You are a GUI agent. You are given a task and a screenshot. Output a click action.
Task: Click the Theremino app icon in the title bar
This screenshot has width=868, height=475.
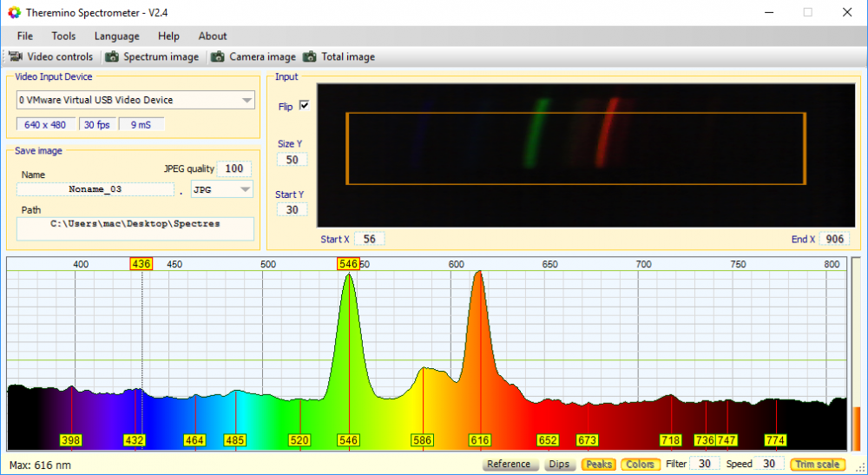coord(15,12)
